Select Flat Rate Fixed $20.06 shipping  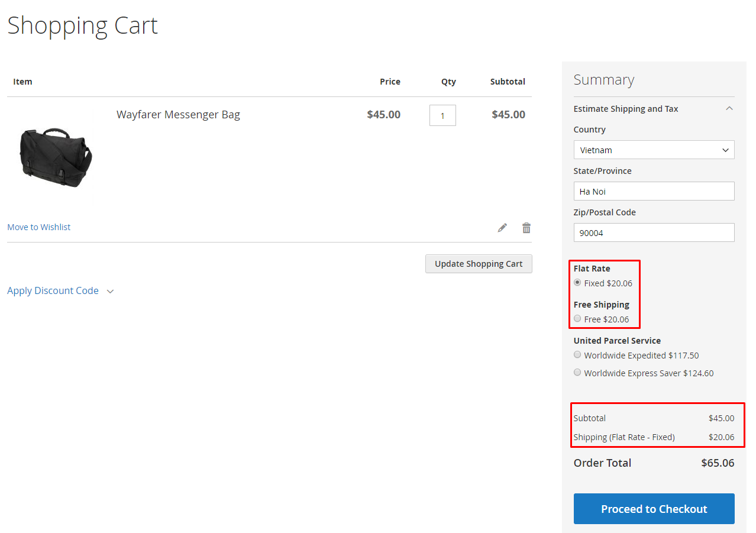[577, 283]
